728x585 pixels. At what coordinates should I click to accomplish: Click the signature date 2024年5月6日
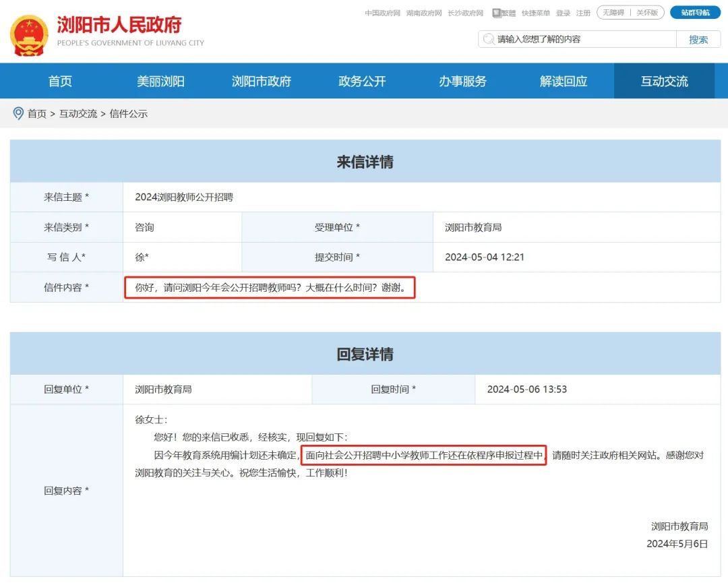[x=677, y=544]
